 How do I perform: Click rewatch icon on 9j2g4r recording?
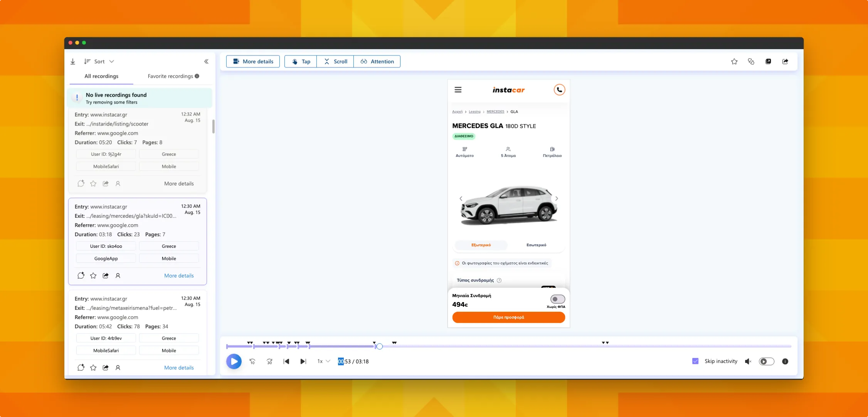coord(81,183)
